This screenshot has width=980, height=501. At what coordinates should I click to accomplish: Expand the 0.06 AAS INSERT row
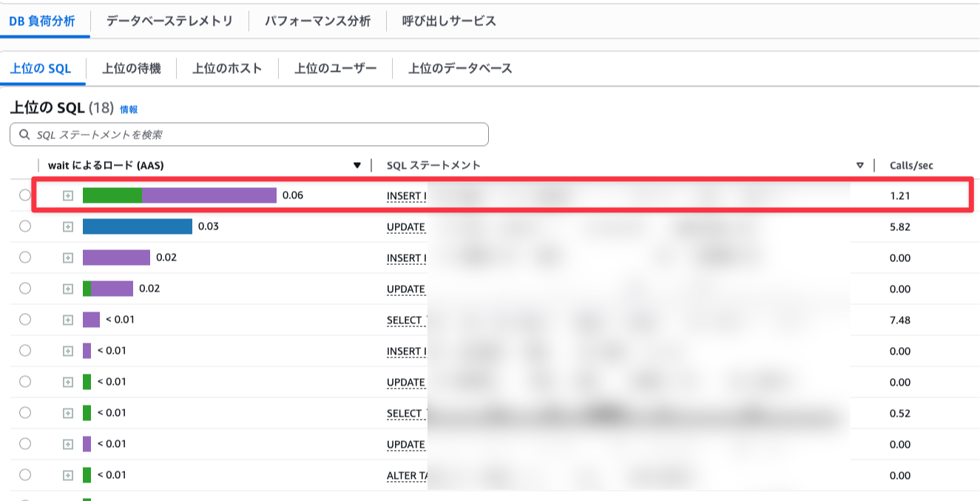[68, 195]
